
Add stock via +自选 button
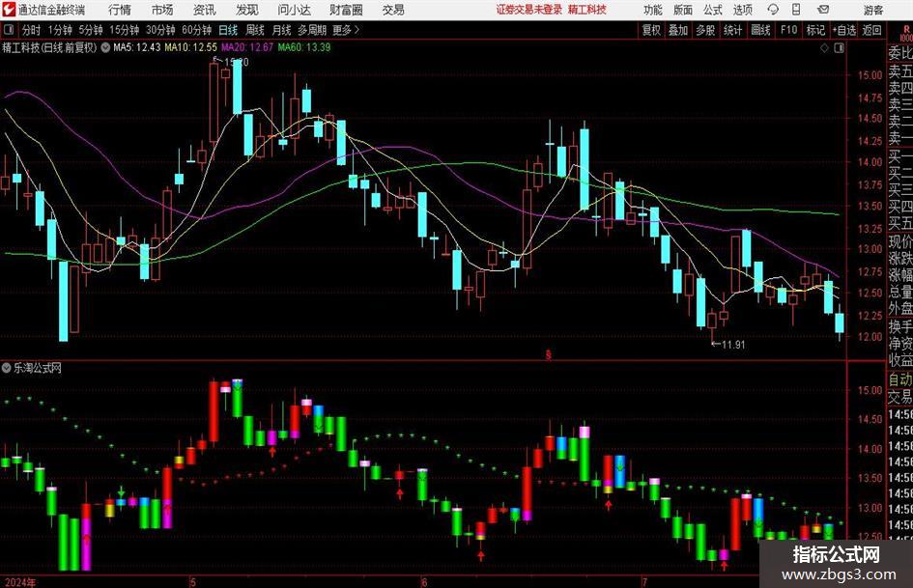843,30
